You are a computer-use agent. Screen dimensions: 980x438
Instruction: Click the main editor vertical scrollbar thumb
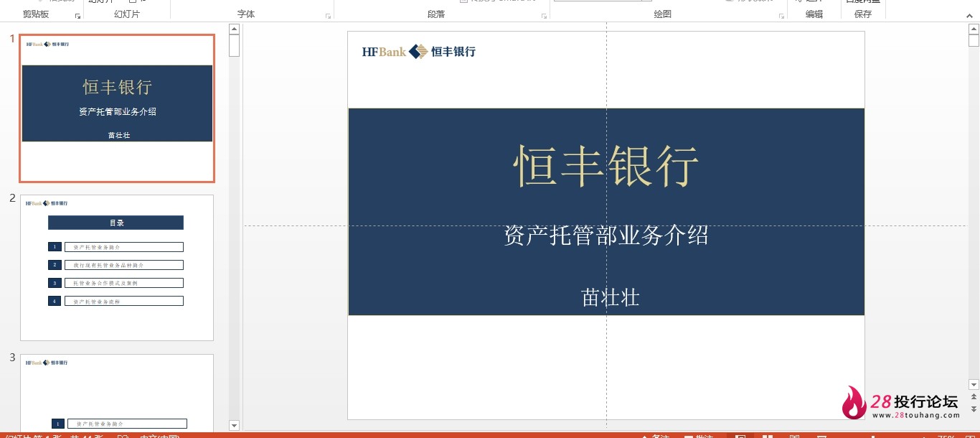click(974, 40)
